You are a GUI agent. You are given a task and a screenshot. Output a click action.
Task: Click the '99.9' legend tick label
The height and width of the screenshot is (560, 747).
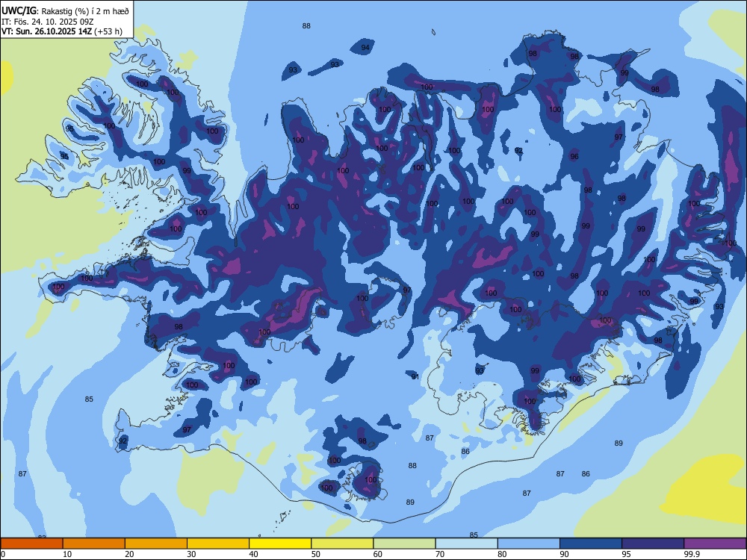pos(691,554)
